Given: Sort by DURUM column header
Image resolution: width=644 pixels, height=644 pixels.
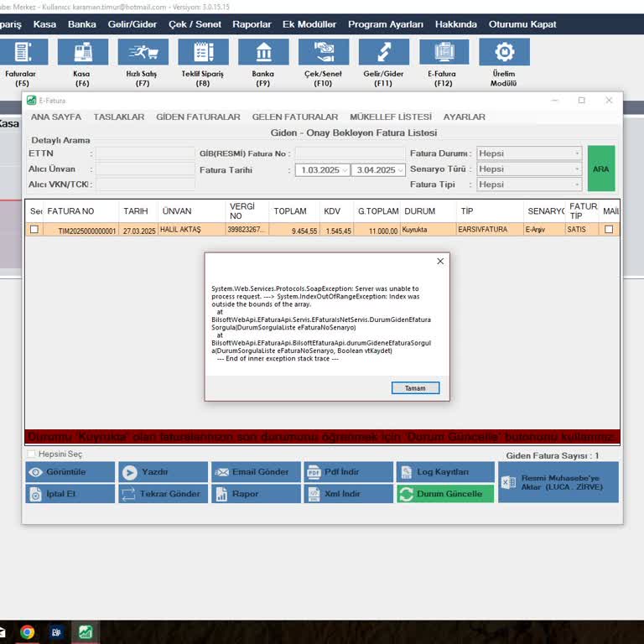Looking at the screenshot, I should tap(428, 211).
